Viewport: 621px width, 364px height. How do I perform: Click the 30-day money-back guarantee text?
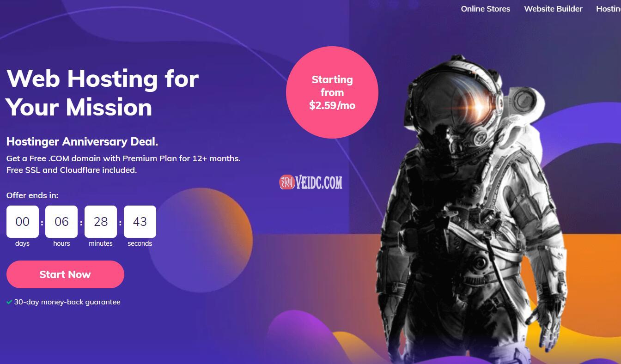(67, 302)
